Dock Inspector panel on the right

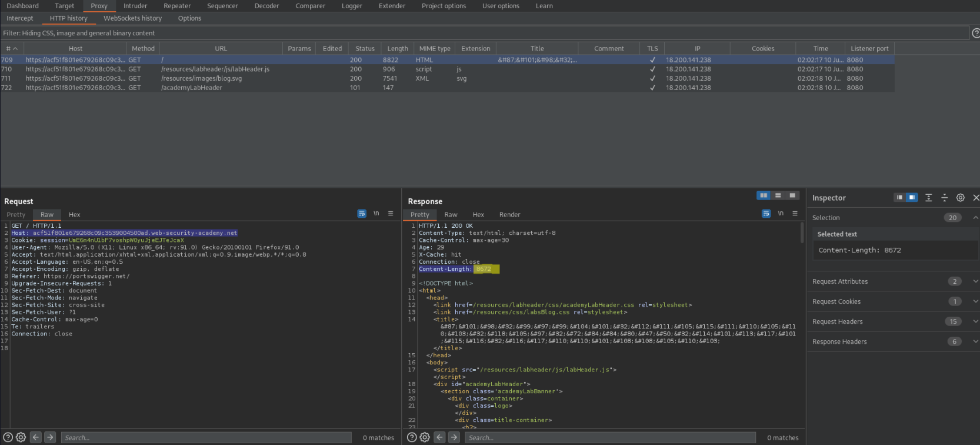point(912,198)
